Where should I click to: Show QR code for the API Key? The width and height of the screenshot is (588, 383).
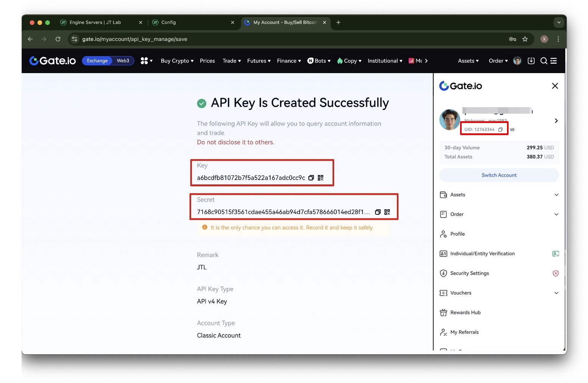(x=320, y=178)
